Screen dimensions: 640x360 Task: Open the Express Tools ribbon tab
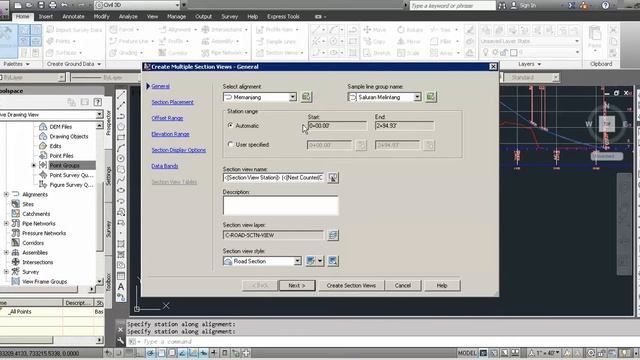pos(283,16)
